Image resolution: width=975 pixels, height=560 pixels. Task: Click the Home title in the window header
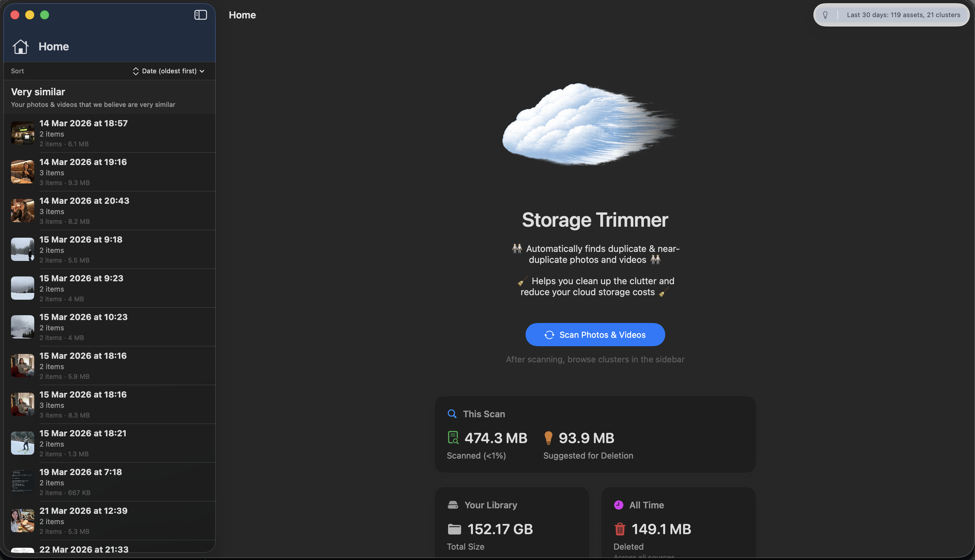[x=242, y=15]
